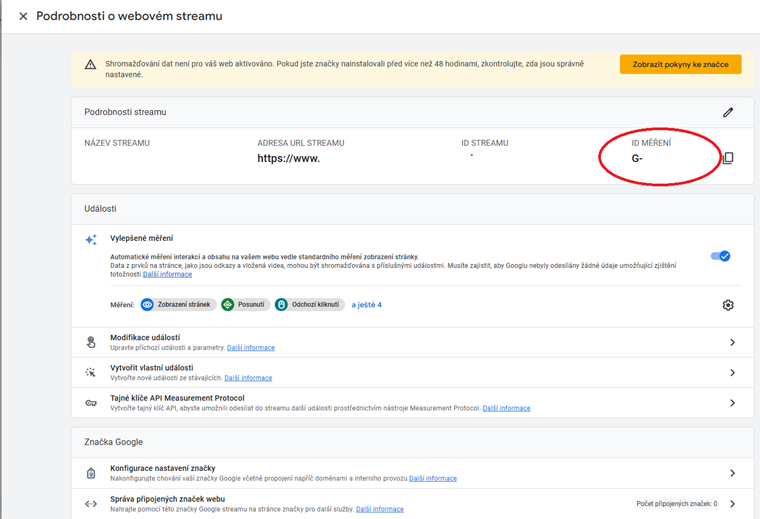
Task: Disable the Vylepšené měření toggle switch
Action: click(720, 256)
